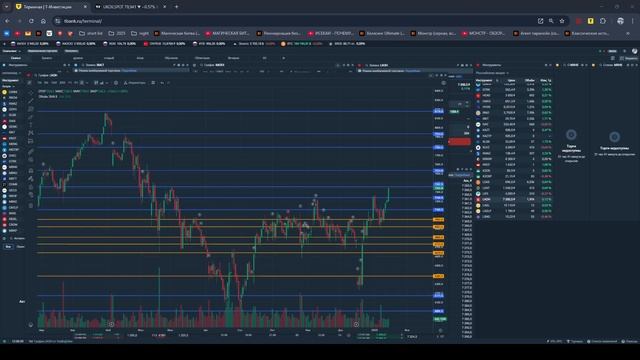Bookmark this page with the star icon

pos(562,21)
